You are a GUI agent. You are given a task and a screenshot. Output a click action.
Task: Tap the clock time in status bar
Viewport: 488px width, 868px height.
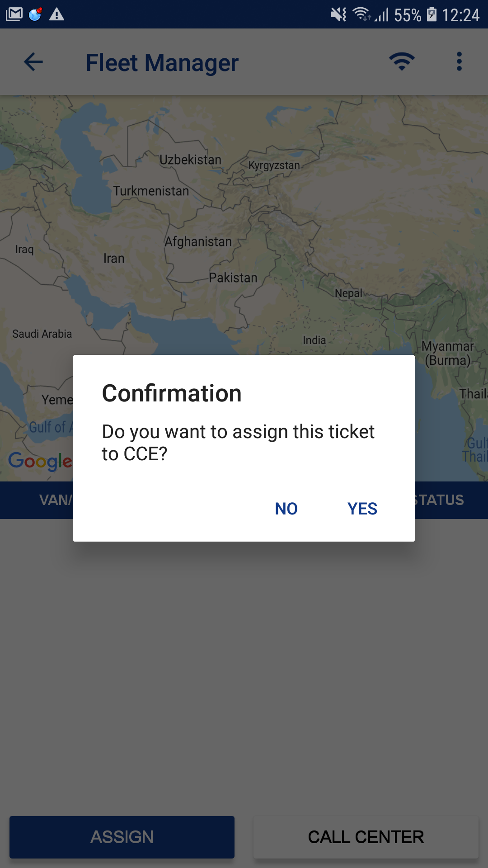pyautogui.click(x=460, y=15)
